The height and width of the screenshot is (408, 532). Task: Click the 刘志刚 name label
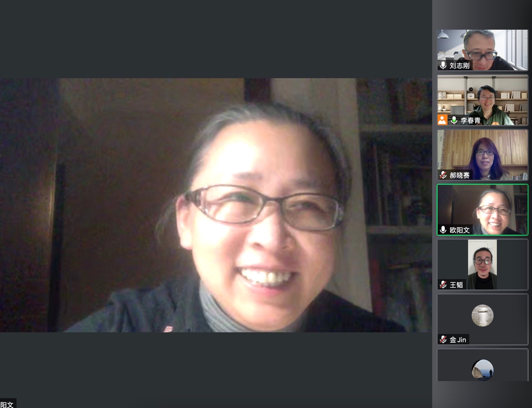coord(460,66)
